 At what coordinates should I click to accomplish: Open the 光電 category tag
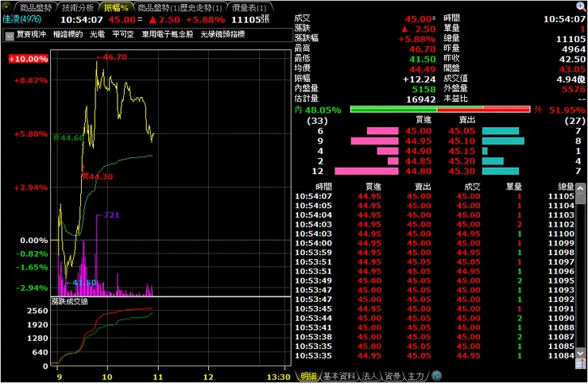[x=98, y=34]
